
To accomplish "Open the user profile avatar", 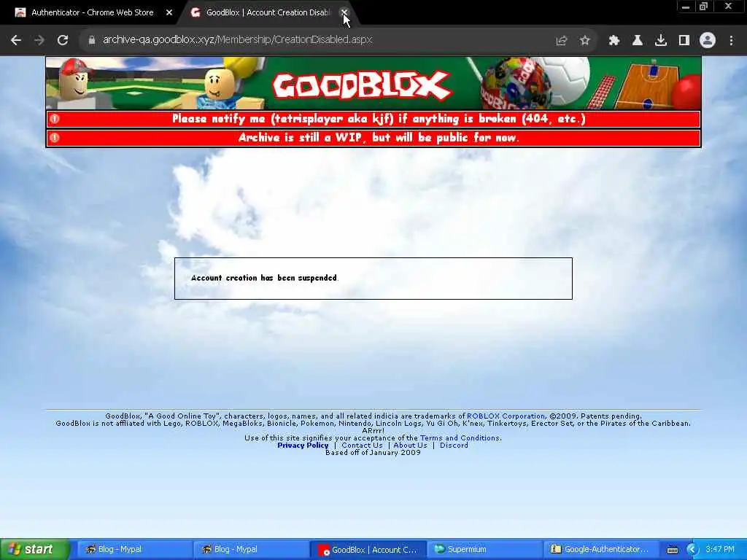I will pos(708,41).
